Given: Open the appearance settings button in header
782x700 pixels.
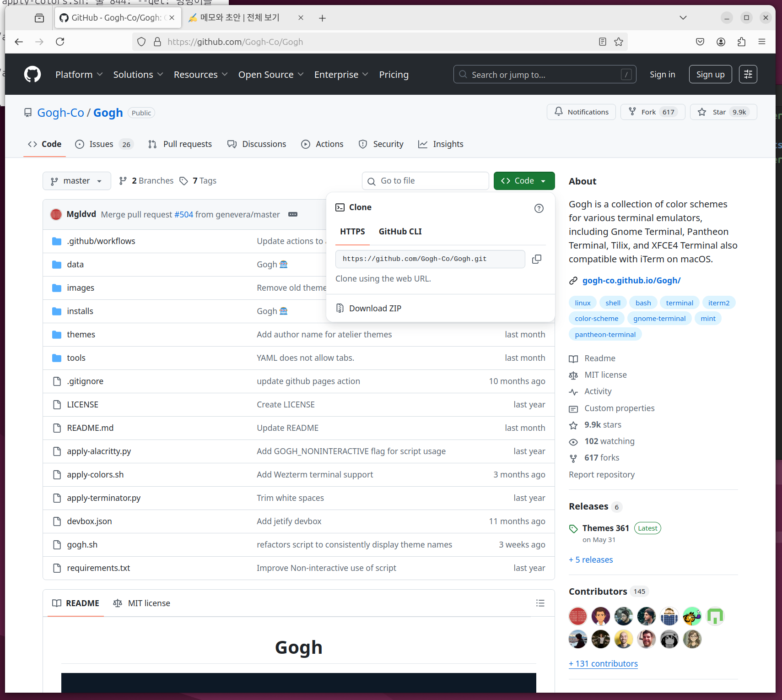Looking at the screenshot, I should click(748, 74).
